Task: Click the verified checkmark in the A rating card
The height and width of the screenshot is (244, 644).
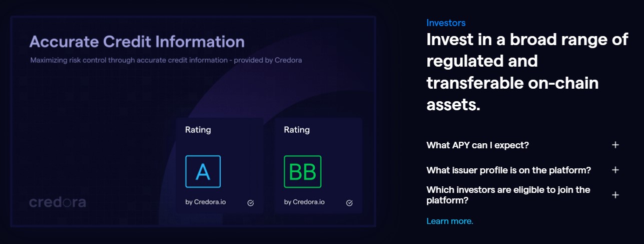Action: pyautogui.click(x=251, y=203)
